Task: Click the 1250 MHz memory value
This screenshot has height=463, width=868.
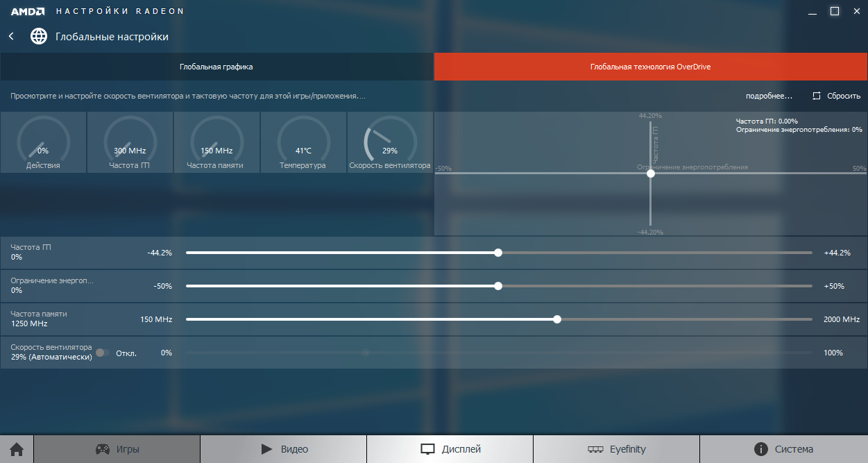Action: pos(29,323)
